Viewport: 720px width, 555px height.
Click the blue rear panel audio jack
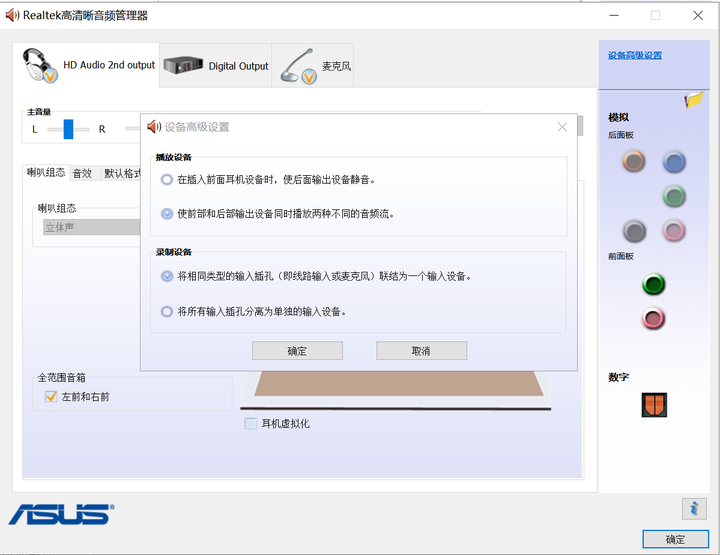674,162
